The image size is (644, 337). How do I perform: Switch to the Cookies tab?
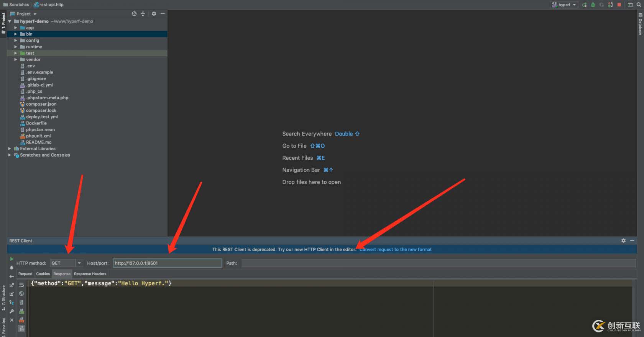click(x=43, y=274)
